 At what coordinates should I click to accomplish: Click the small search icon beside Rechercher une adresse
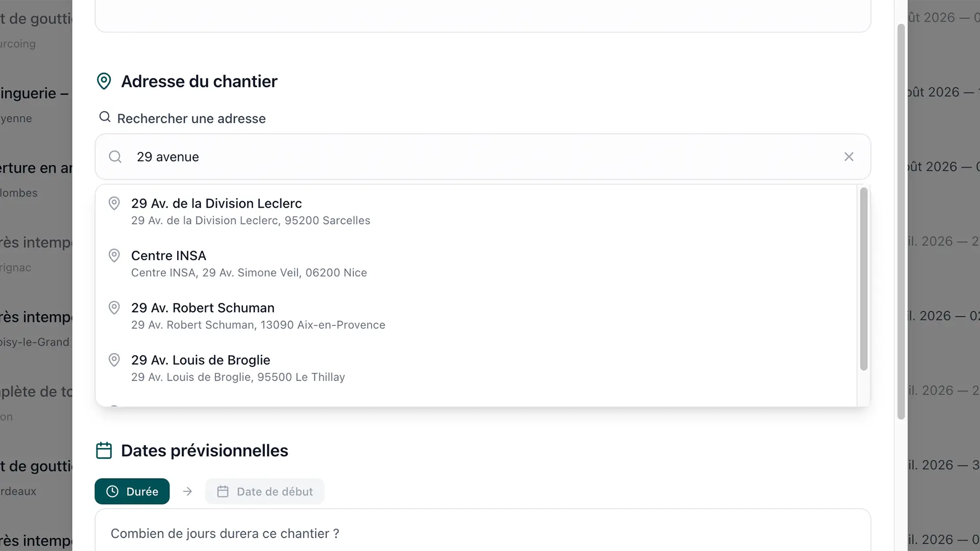click(x=105, y=117)
